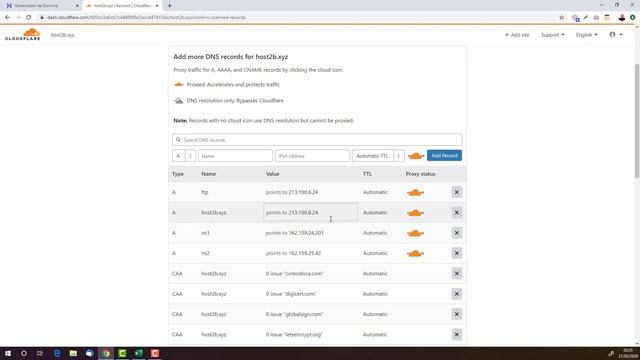The height and width of the screenshot is (360, 640).
Task: Launch Edge from the taskbar
Action: [x=57, y=353]
